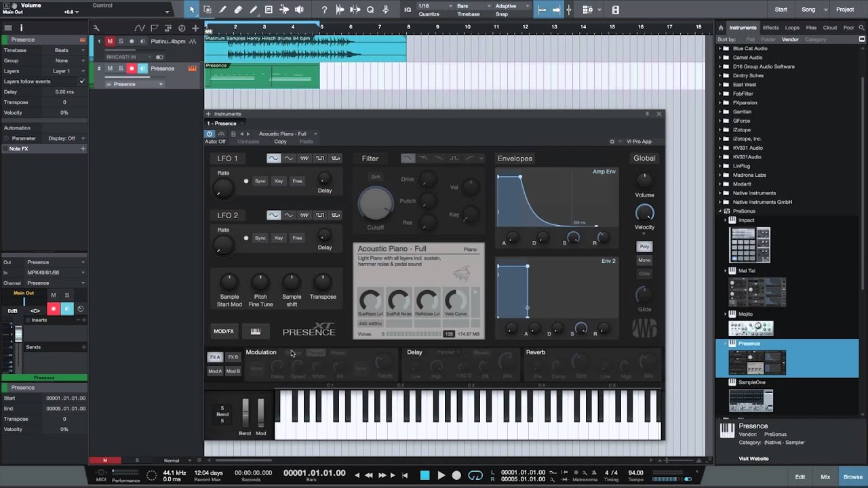Click the transport play button
The height and width of the screenshot is (488, 868).
point(441,475)
